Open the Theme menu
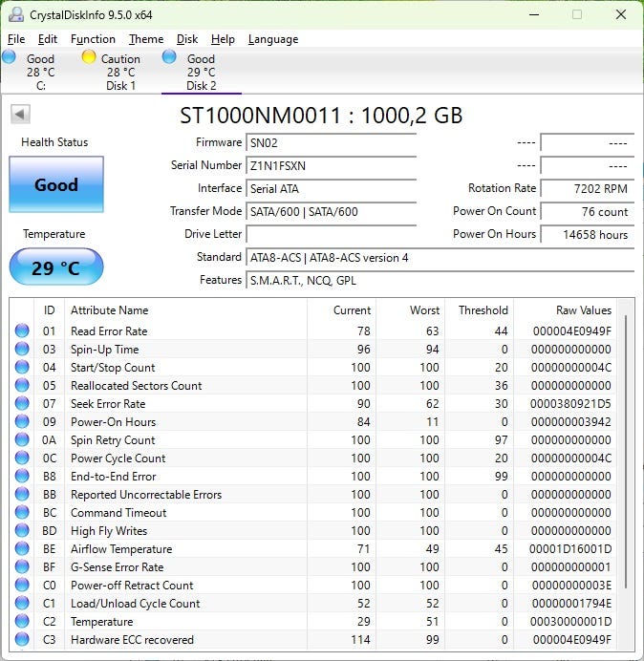This screenshot has height=661, width=644. (146, 39)
